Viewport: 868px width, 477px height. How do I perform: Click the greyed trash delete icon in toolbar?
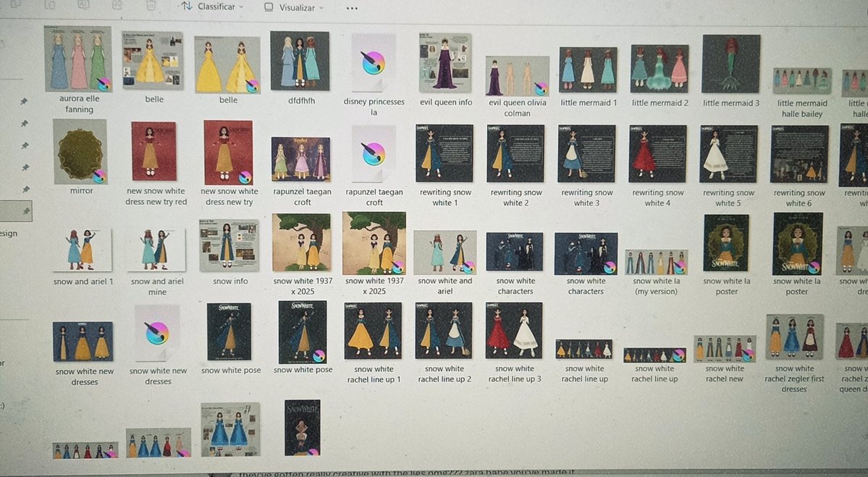pos(151,5)
